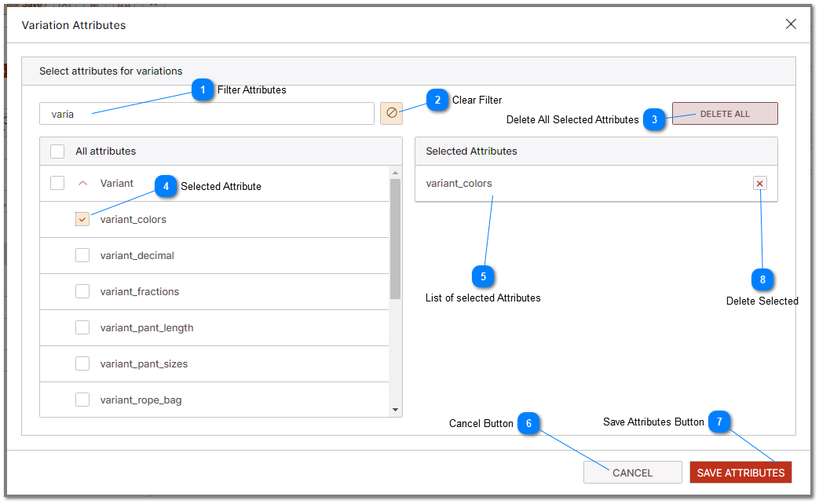
Task: Click the Cancel button
Action: click(x=632, y=472)
